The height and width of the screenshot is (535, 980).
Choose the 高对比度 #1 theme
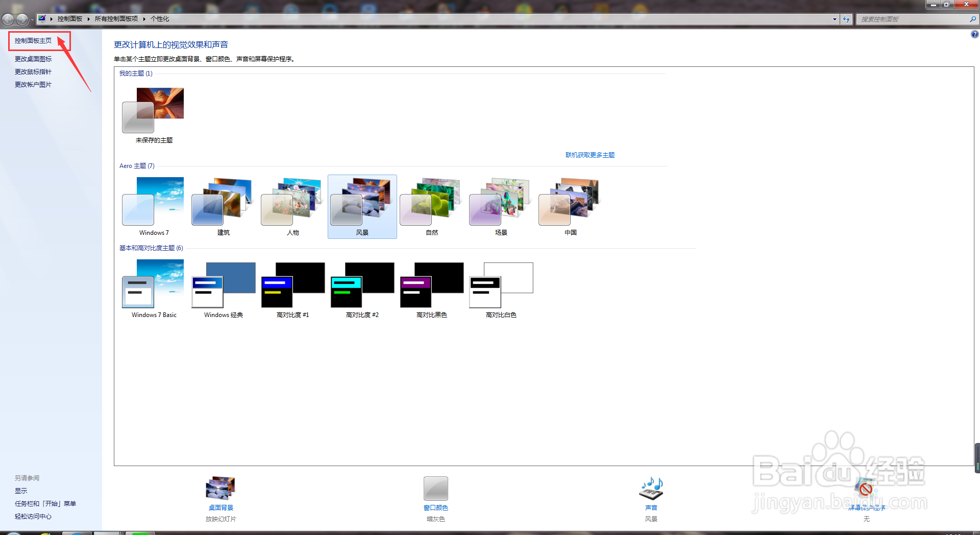tap(292, 285)
